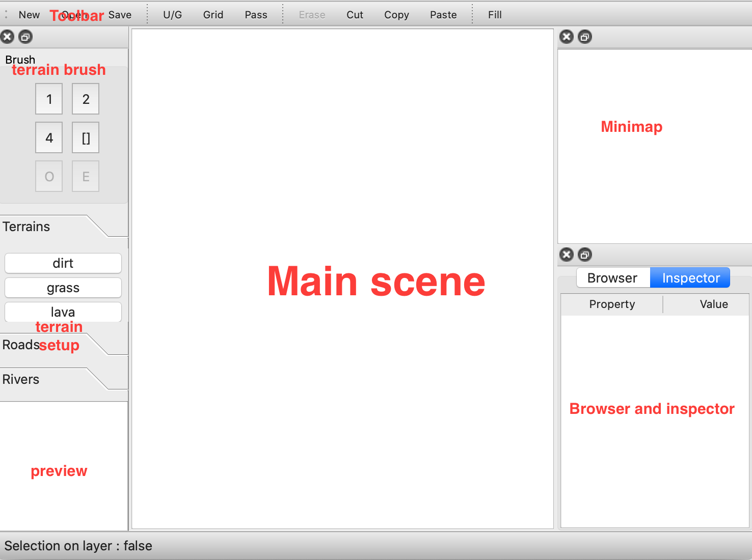The width and height of the screenshot is (752, 560).
Task: Expand the Rivers section
Action: tap(21, 379)
